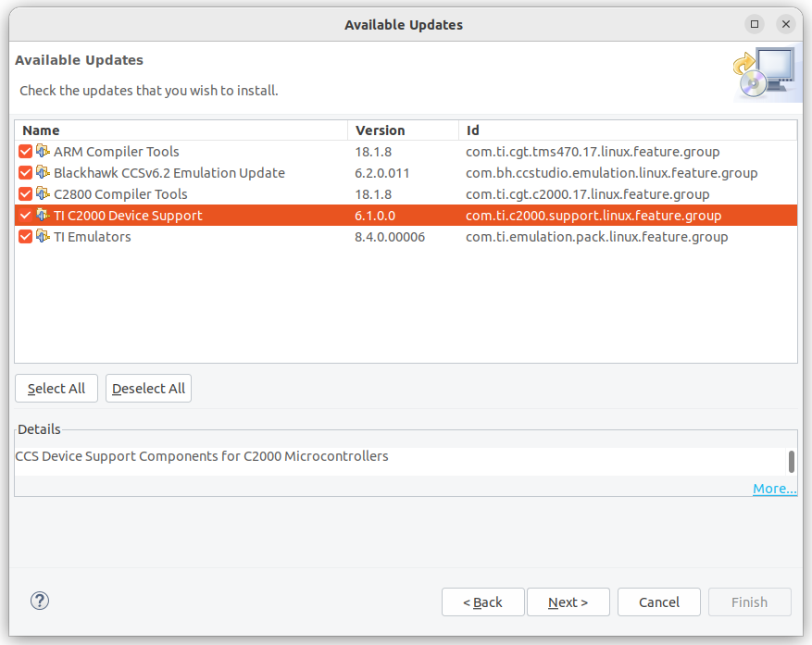Image resolution: width=812 pixels, height=645 pixels.
Task: Click the Deselect All button
Action: tap(149, 389)
